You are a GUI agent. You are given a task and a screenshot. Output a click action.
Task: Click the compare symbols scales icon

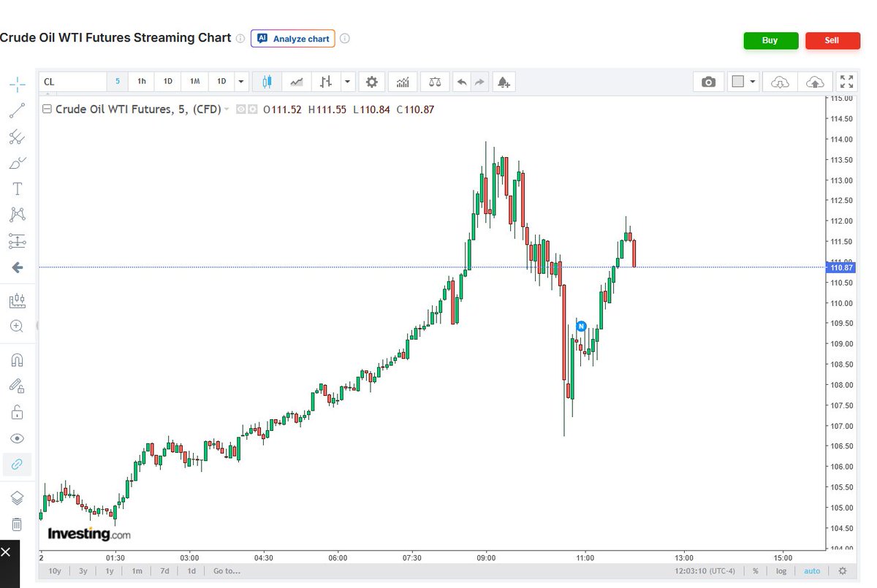coord(435,82)
